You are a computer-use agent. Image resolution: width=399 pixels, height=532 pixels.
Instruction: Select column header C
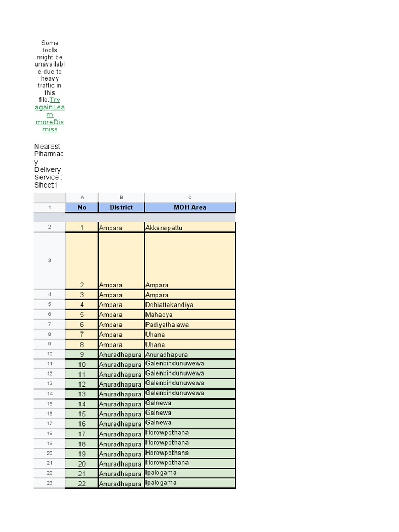pos(190,197)
